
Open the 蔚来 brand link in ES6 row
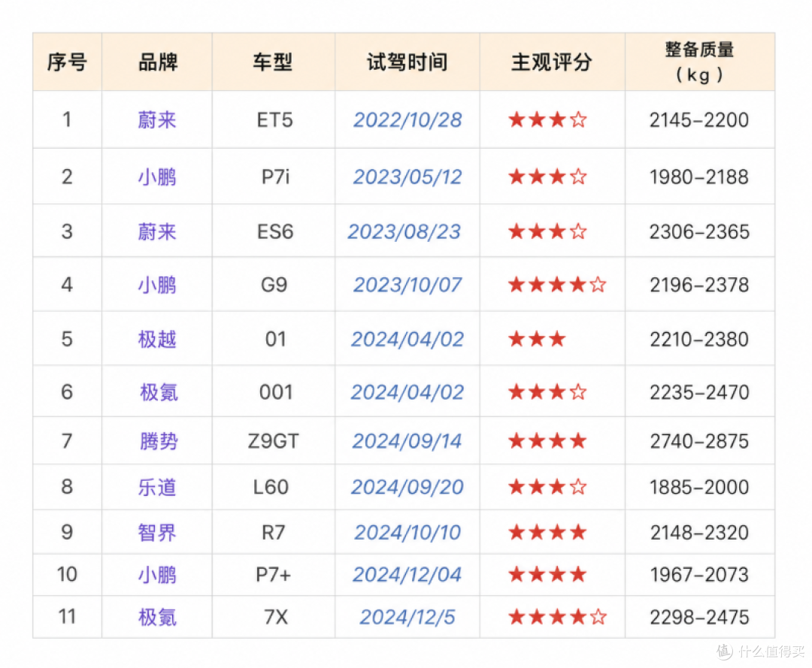[x=157, y=231]
